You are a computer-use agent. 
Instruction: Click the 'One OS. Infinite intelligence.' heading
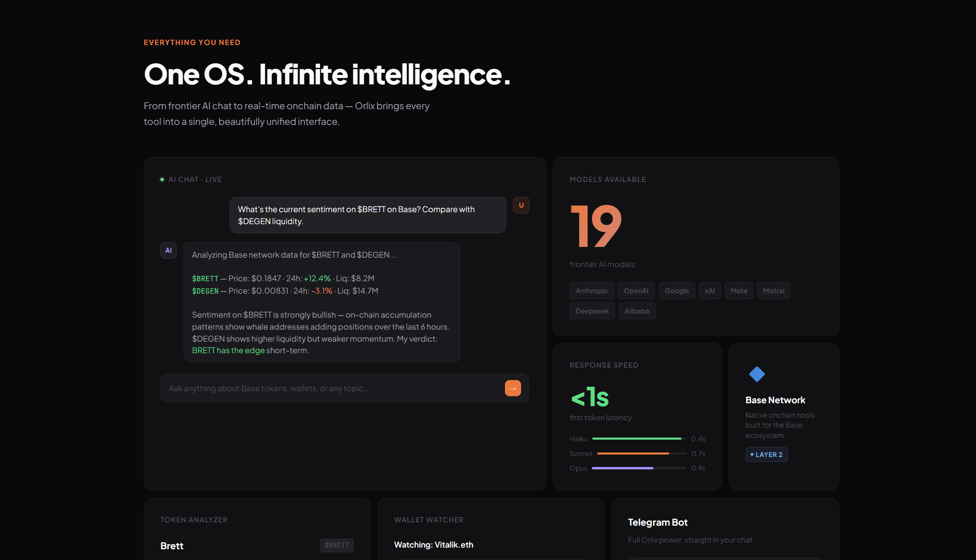pyautogui.click(x=327, y=74)
